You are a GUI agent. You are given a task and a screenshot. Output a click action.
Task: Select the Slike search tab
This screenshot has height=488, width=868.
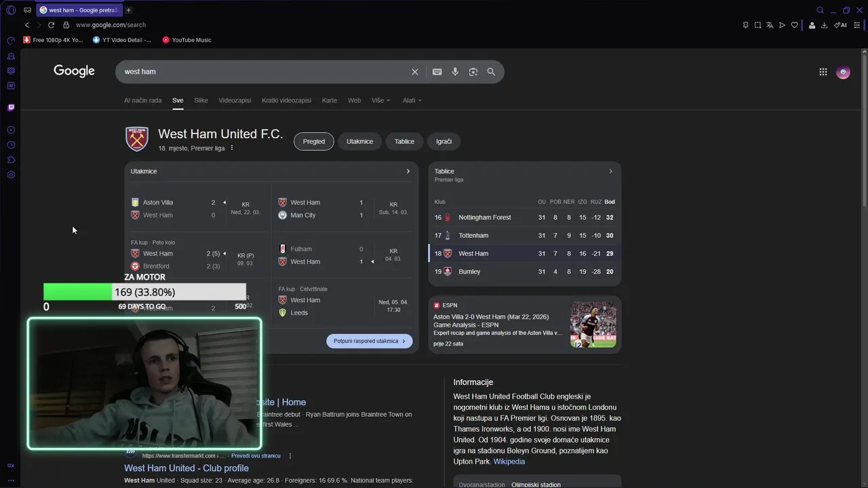click(201, 100)
